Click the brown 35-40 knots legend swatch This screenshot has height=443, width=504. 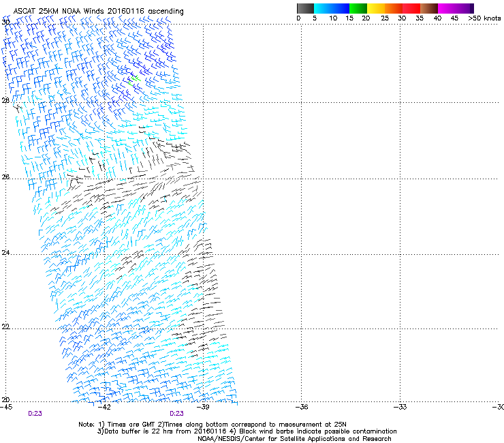pos(429,8)
